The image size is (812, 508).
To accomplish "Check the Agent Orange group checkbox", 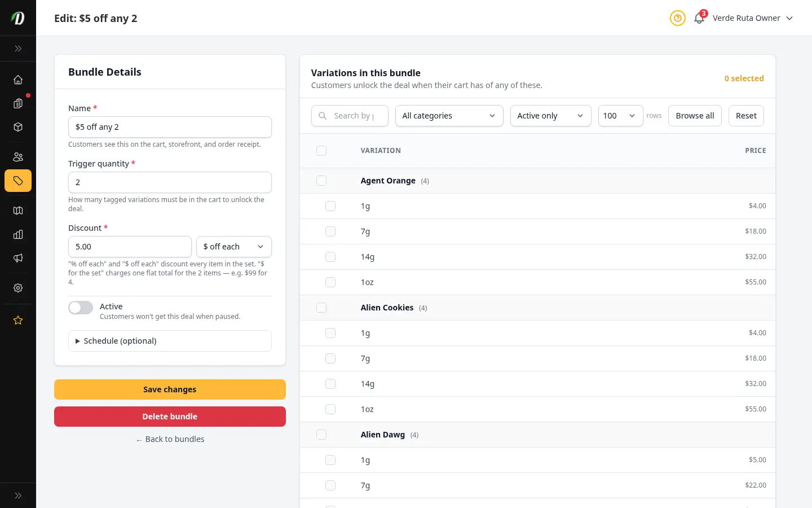I will pos(321,181).
